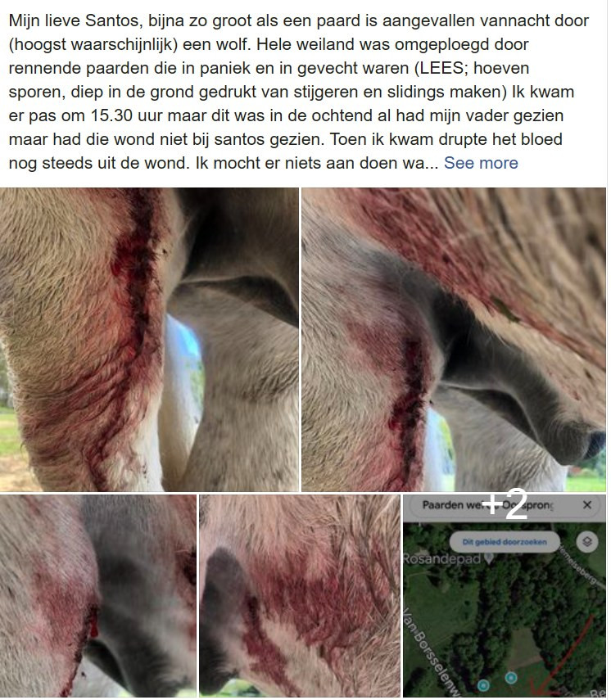
Task: Click the Hemelseberg road label on map
Action: pyautogui.click(x=578, y=566)
